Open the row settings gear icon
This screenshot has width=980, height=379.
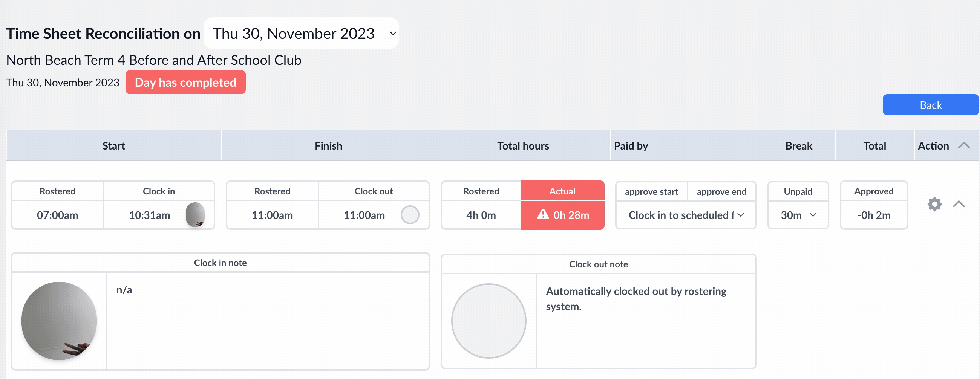pyautogui.click(x=934, y=204)
